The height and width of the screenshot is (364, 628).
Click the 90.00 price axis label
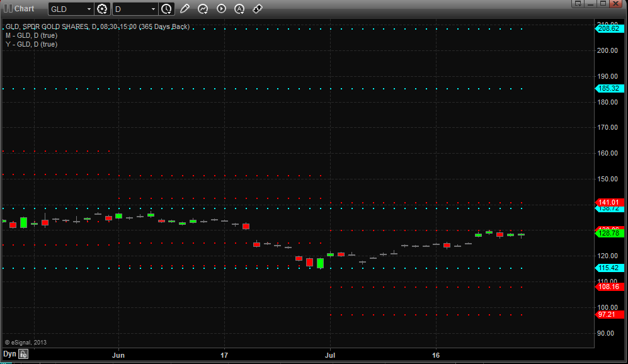click(605, 333)
